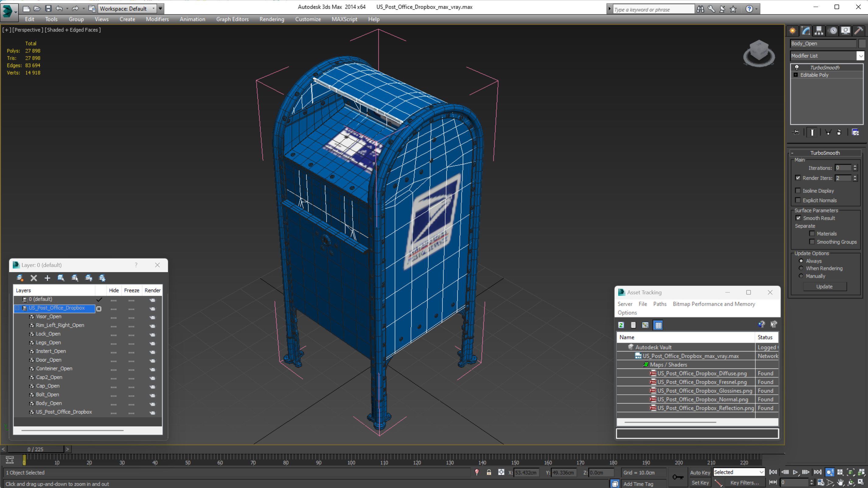The height and width of the screenshot is (488, 868).
Task: Click the Pan View hand icon
Action: [840, 482]
